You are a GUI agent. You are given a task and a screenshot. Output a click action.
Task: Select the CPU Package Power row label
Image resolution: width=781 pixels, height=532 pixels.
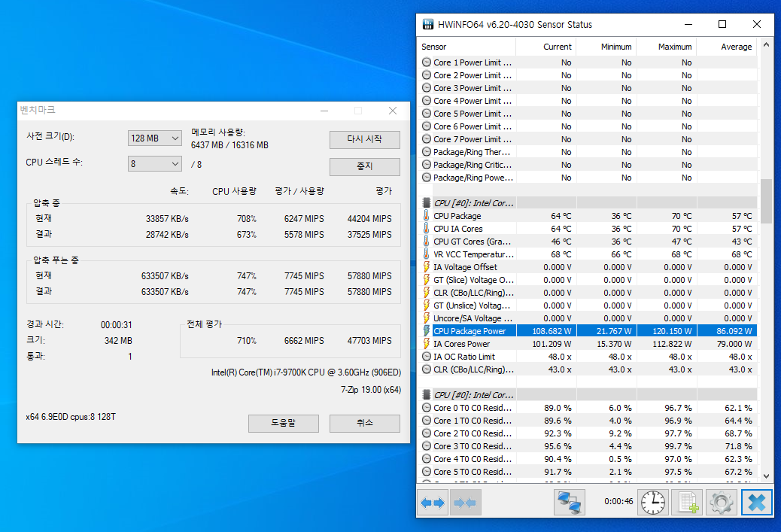pos(470,331)
